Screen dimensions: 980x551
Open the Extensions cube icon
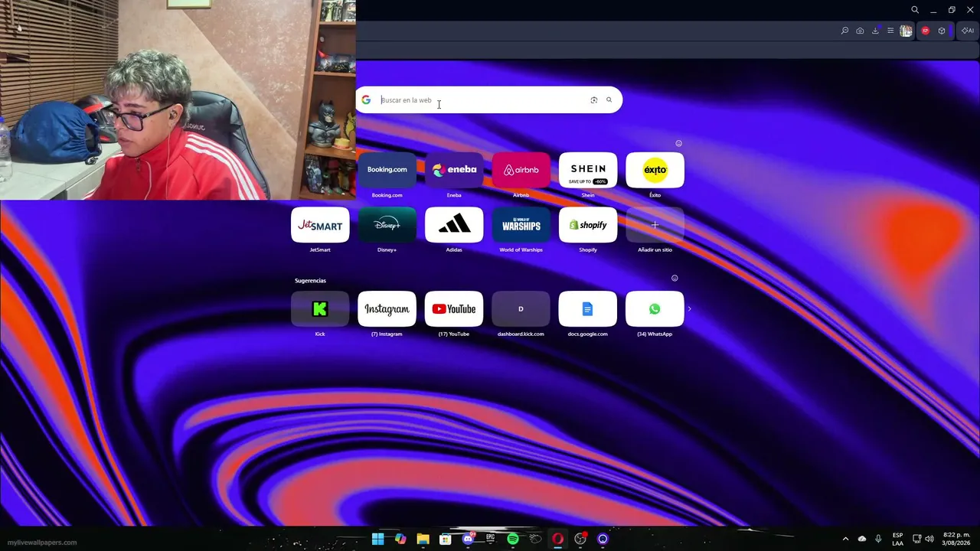[942, 31]
